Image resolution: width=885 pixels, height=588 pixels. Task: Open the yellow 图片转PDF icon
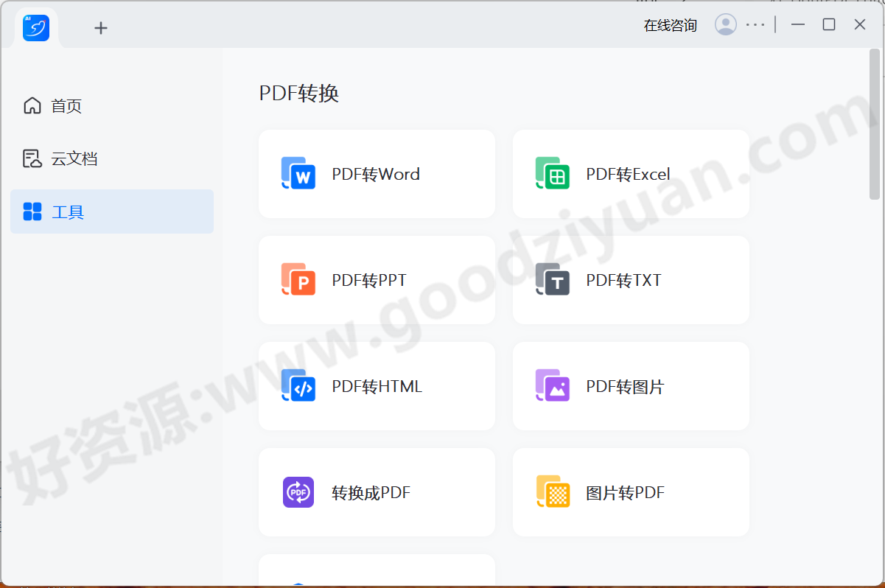(553, 492)
